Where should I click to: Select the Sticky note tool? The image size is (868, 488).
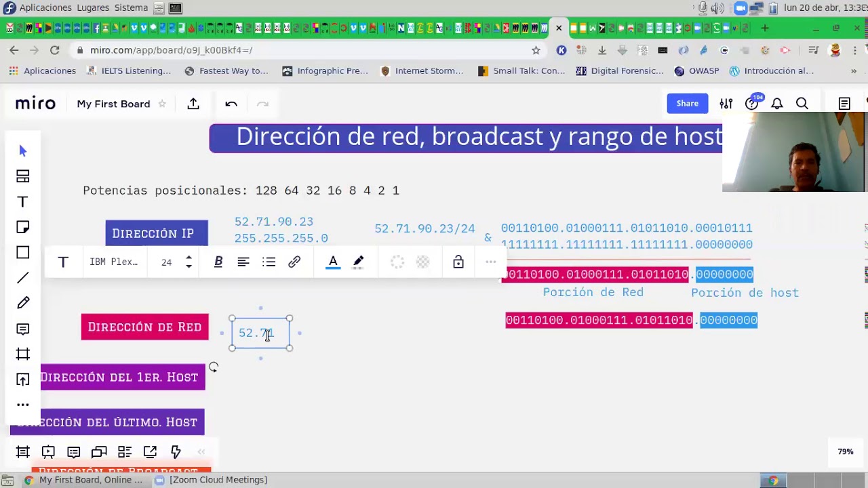(23, 227)
